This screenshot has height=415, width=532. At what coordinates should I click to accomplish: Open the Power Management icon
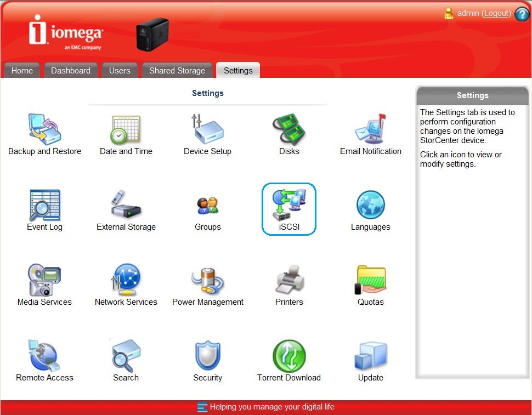pyautogui.click(x=208, y=280)
